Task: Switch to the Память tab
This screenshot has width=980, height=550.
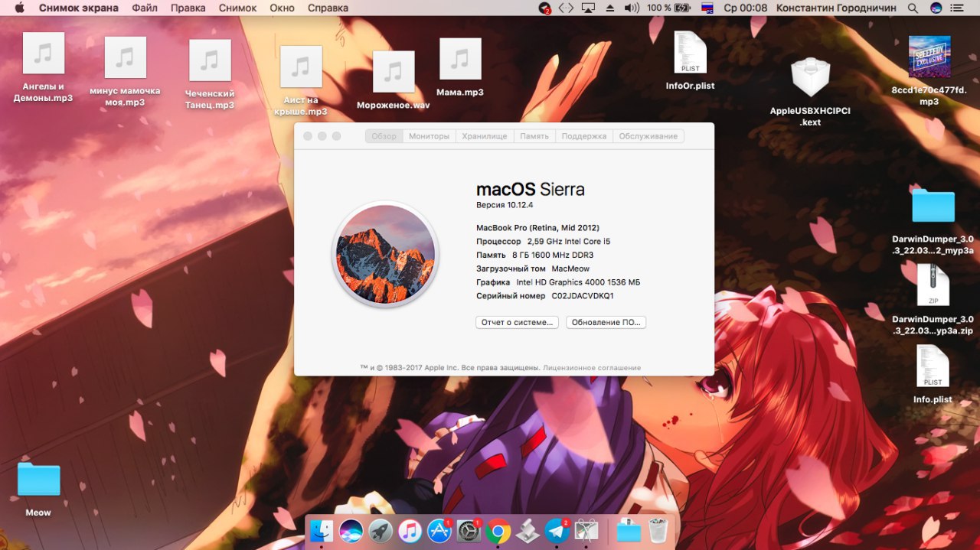Action: coord(534,136)
